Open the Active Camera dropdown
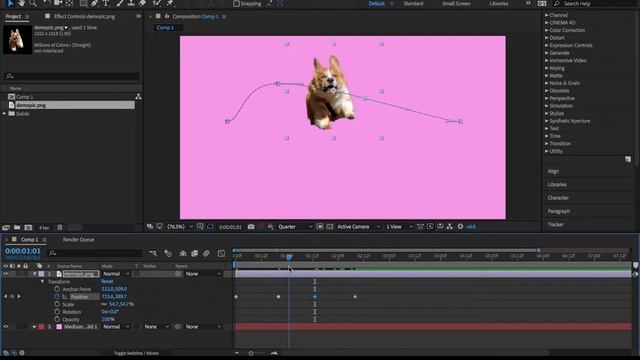The height and width of the screenshot is (360, 640). [358, 227]
